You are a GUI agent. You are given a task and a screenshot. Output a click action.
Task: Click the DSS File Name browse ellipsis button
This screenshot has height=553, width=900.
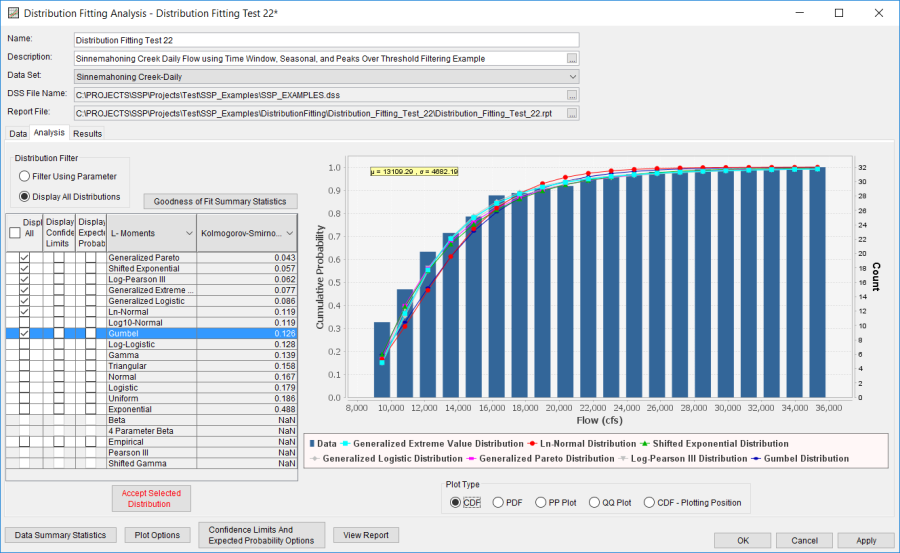click(x=572, y=95)
